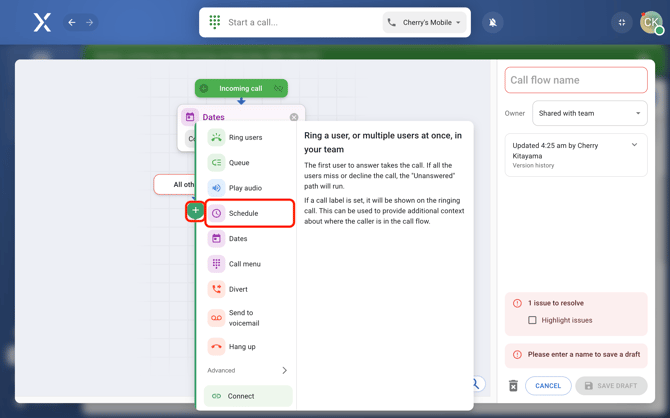Image resolution: width=670 pixels, height=418 pixels.
Task: Open the Owner dropdown
Action: [589, 113]
